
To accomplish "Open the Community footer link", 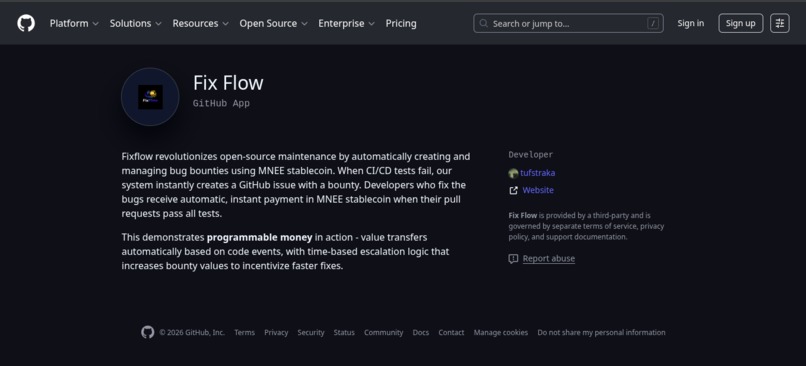I will [383, 333].
